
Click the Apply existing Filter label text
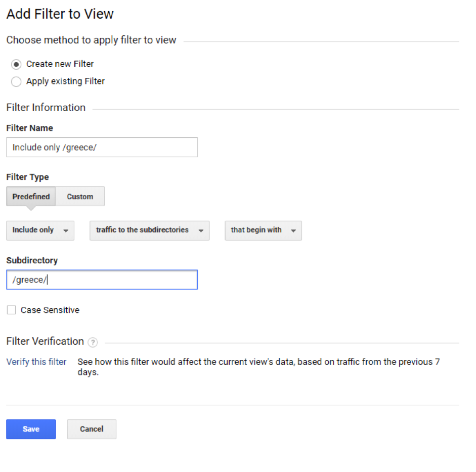[x=65, y=81]
